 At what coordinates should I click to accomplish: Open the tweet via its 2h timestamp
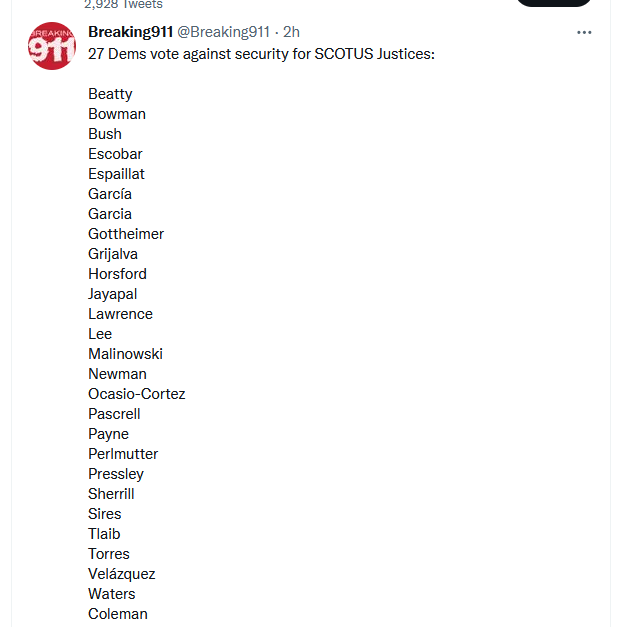[x=291, y=32]
